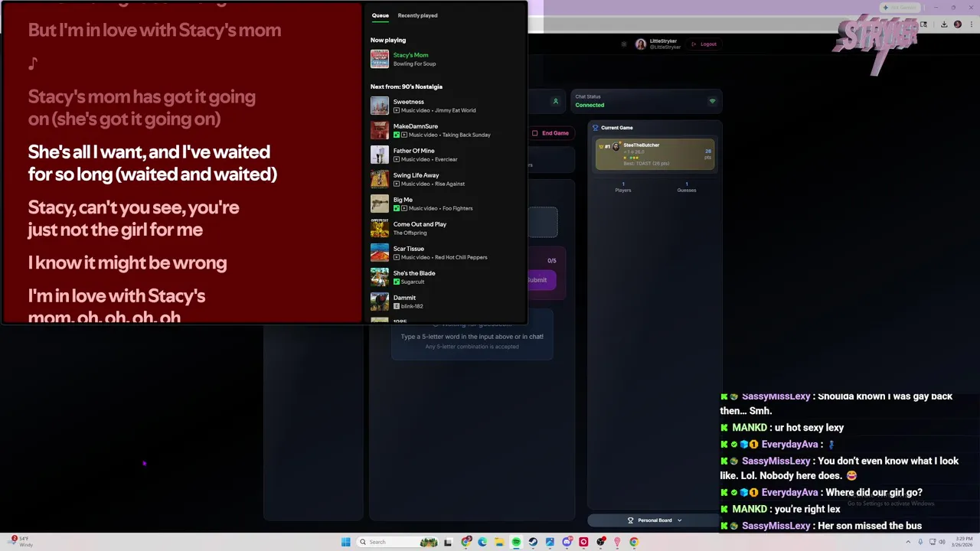Click the green wifi Chat Status icon

pyautogui.click(x=712, y=101)
